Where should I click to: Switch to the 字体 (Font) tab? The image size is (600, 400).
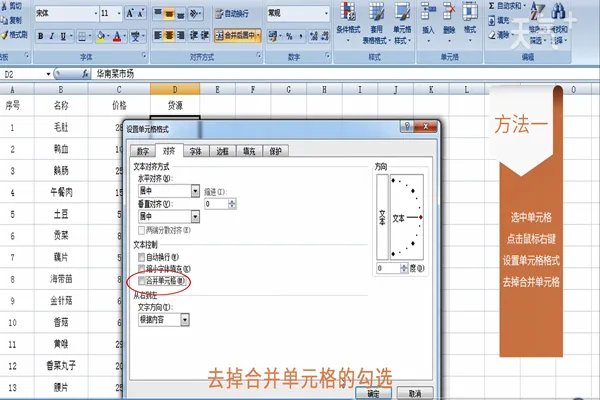click(x=196, y=151)
